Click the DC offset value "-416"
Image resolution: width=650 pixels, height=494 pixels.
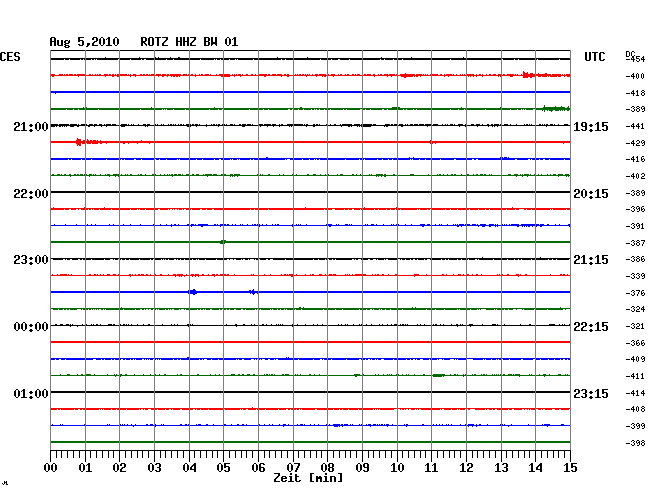tap(635, 159)
